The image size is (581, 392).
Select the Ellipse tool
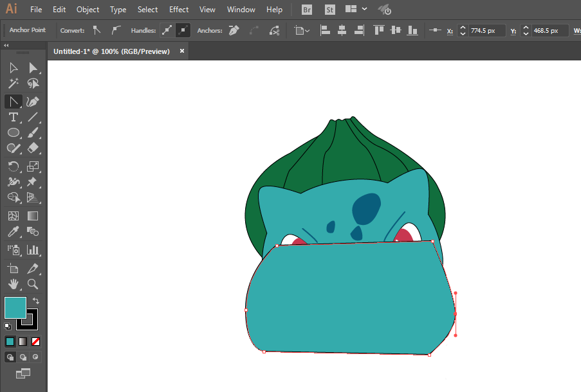[x=13, y=133]
